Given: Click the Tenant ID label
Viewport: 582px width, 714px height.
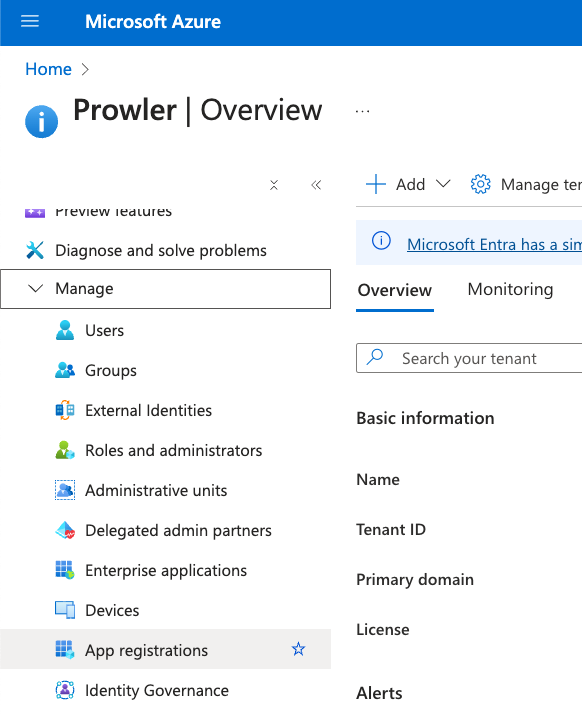Looking at the screenshot, I should (x=391, y=530).
